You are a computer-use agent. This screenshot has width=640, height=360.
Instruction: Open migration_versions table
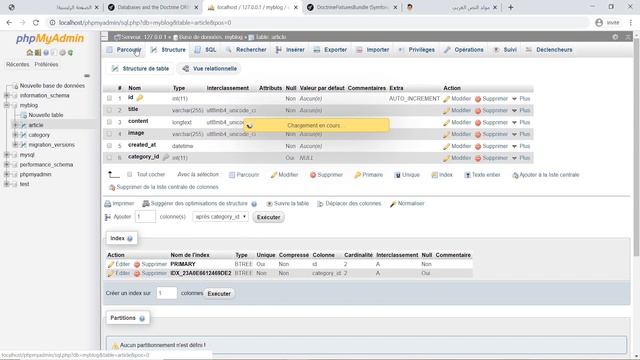point(51,145)
